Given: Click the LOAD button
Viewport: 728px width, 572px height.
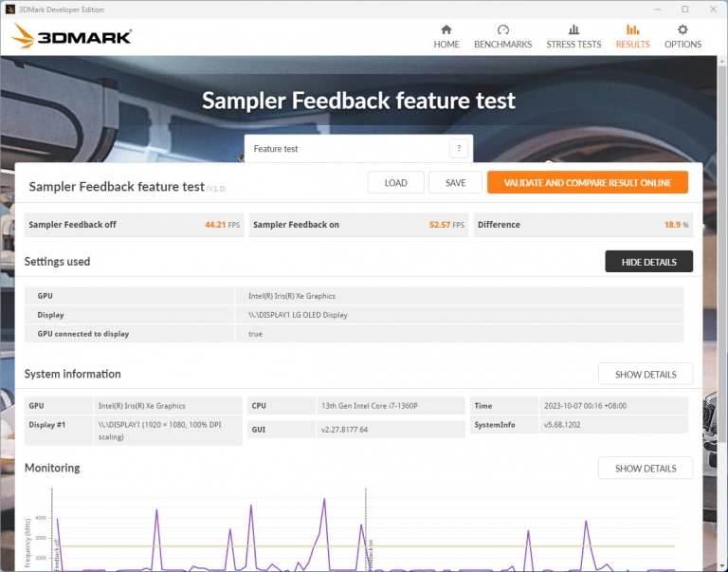Looking at the screenshot, I should pos(395,183).
